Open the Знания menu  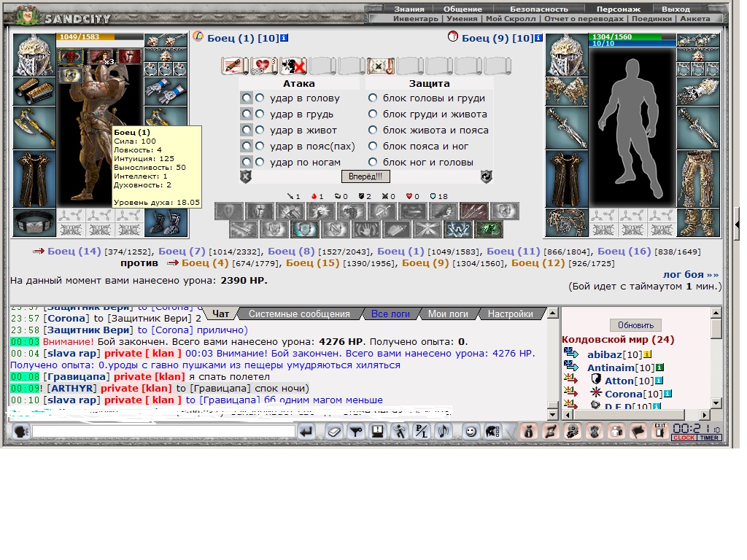click(x=409, y=9)
